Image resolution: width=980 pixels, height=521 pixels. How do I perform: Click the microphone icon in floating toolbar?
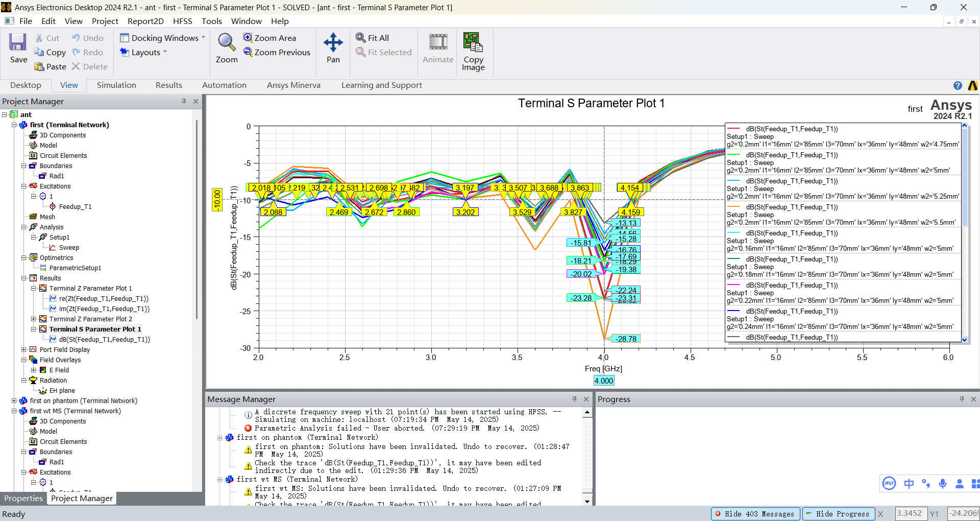[x=943, y=483]
